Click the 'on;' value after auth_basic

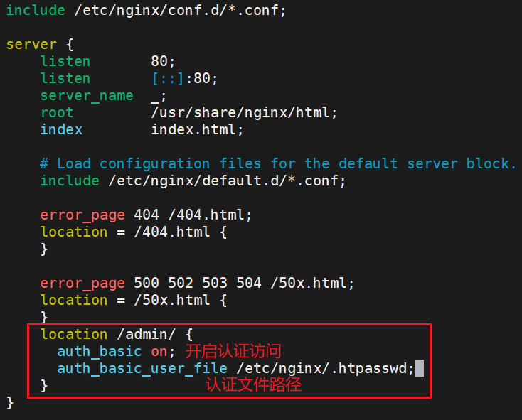pos(163,352)
